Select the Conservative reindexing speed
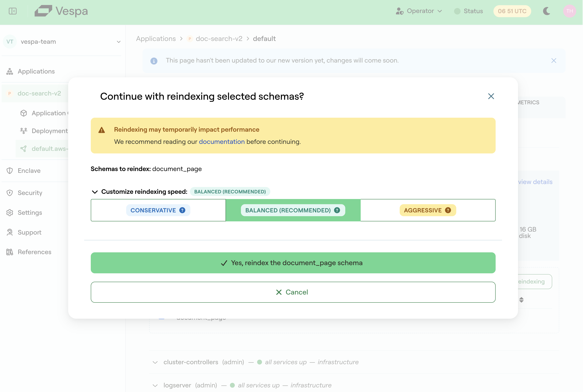The width and height of the screenshot is (583, 392). click(x=158, y=210)
